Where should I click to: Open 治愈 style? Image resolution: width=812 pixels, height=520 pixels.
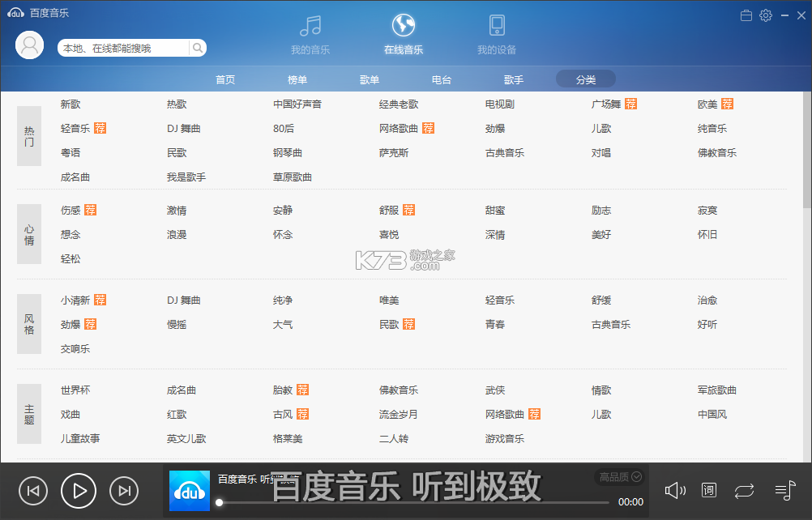(x=707, y=300)
